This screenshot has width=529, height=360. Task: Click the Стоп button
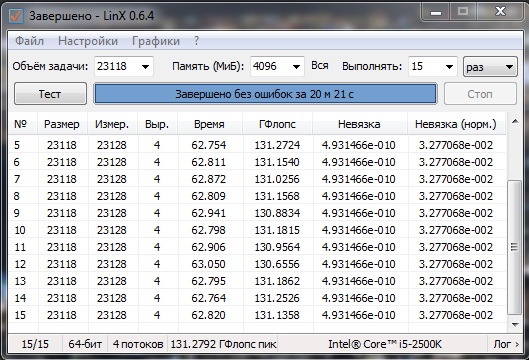pyautogui.click(x=480, y=94)
